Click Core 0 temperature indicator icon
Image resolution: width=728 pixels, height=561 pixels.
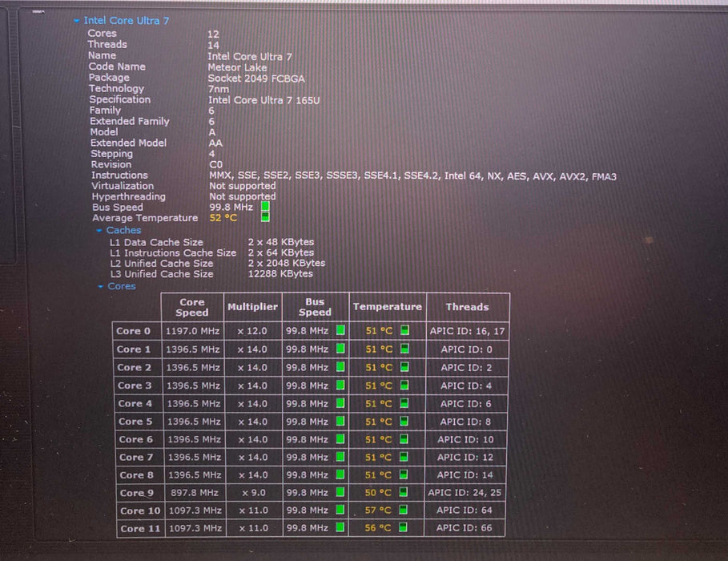(405, 330)
